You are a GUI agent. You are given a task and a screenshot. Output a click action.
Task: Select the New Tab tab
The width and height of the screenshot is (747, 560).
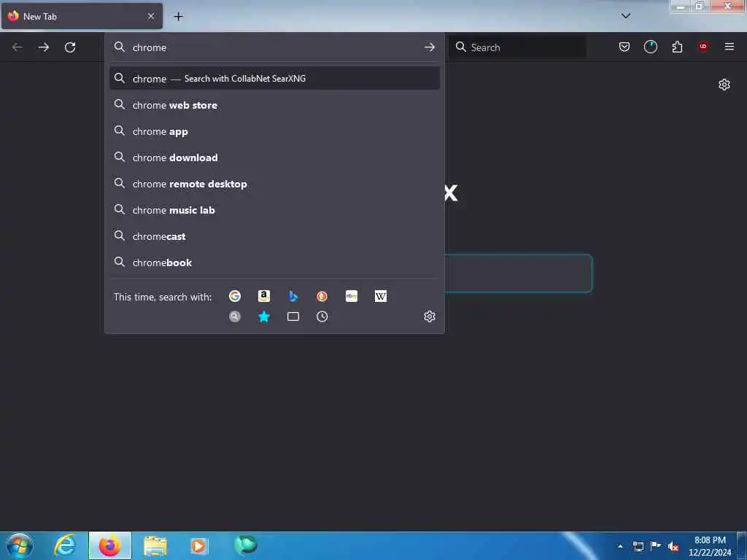pyautogui.click(x=82, y=16)
